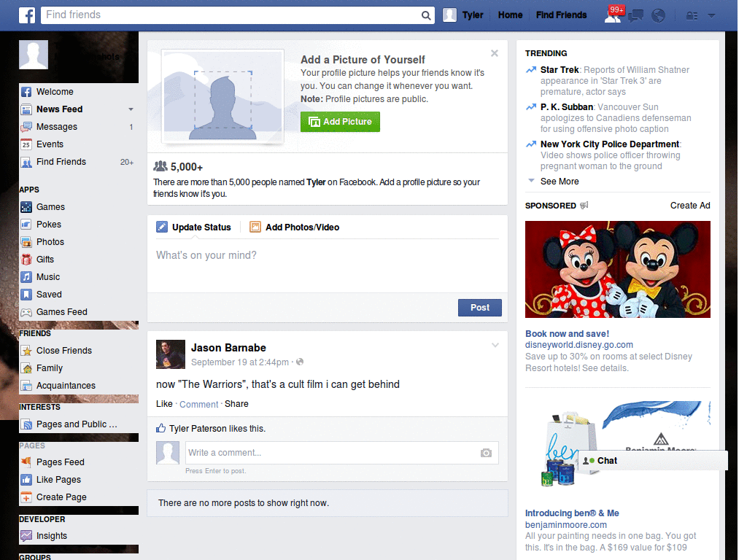The height and width of the screenshot is (560, 747).
Task: Open friend requests icon with 99+ badge
Action: [613, 15]
